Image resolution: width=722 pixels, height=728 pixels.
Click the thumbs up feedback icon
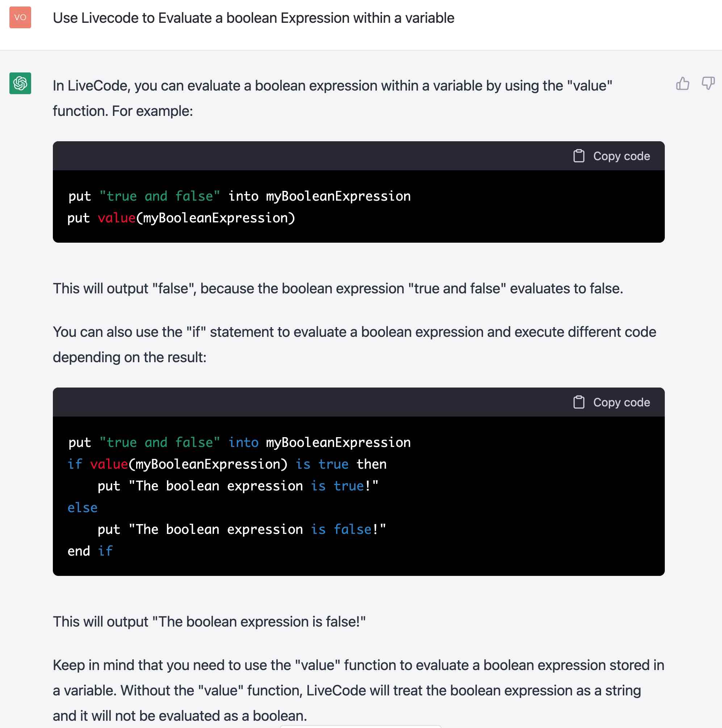point(682,83)
